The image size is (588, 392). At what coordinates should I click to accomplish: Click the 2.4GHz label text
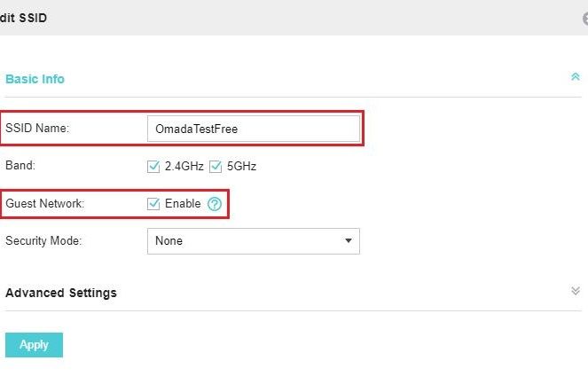(x=184, y=166)
